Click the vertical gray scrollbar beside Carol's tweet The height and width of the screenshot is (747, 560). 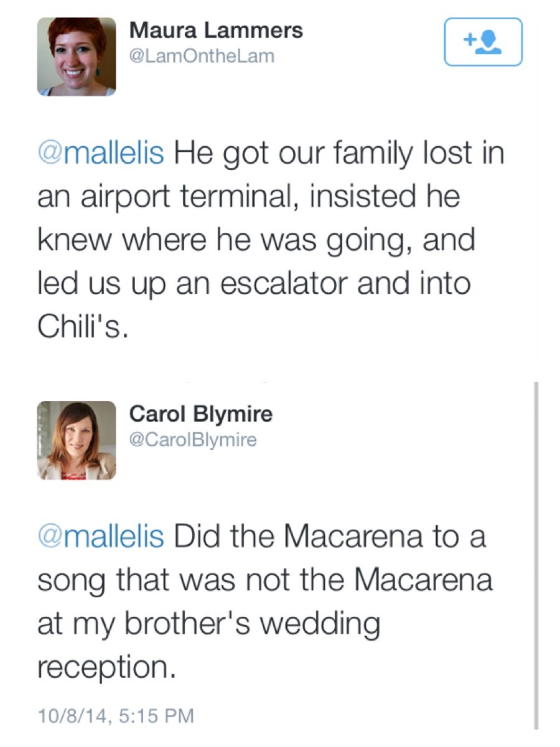[535, 554]
